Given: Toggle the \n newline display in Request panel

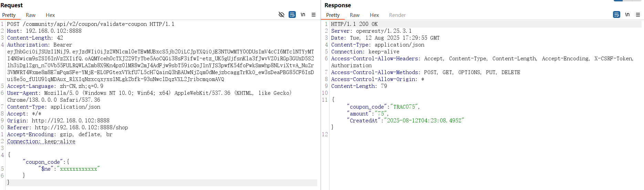Looking at the screenshot, I should [303, 14].
